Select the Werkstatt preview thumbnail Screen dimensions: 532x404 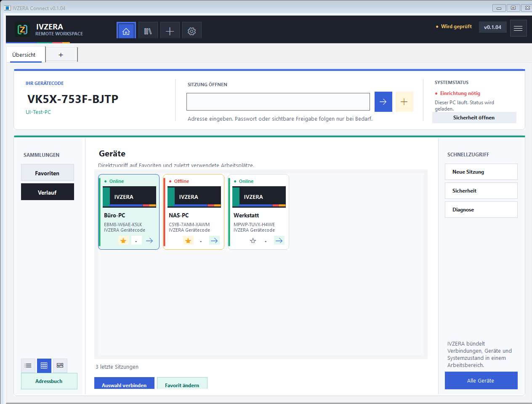(259, 197)
